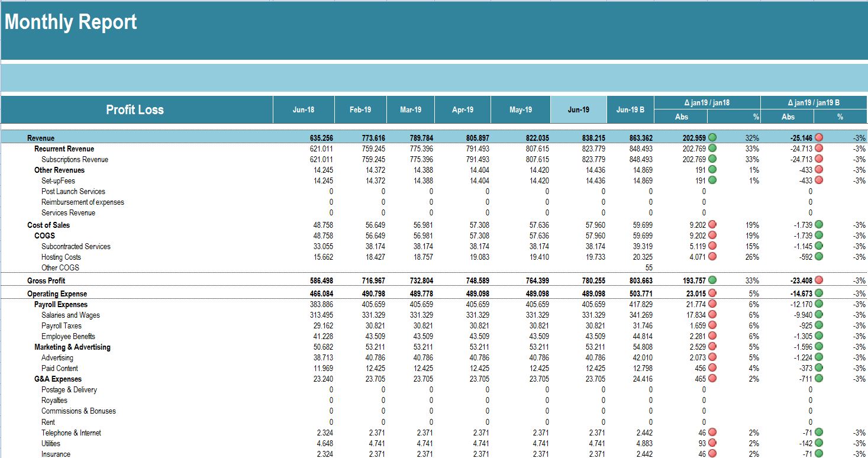
Task: Click the Royalties row label
Action: tap(54, 400)
